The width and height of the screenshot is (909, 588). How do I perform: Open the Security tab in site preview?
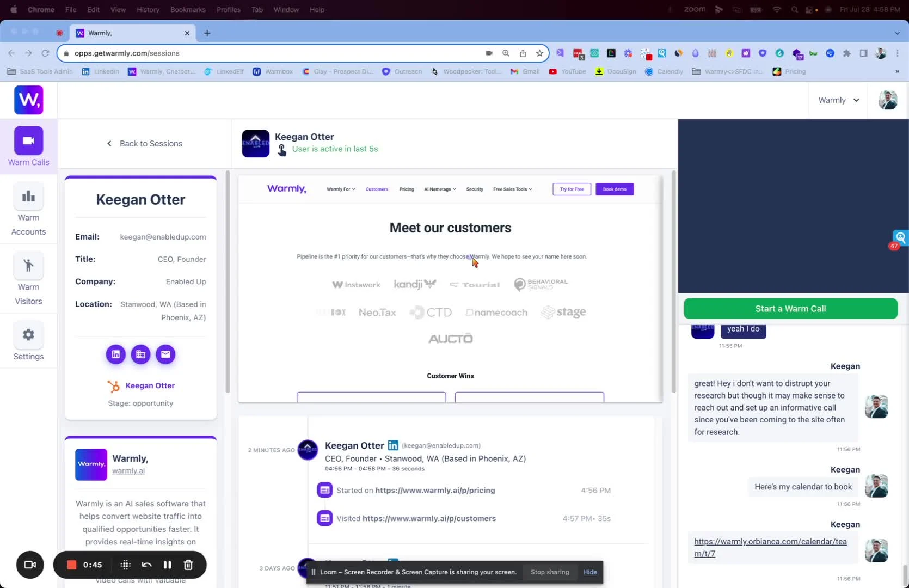pyautogui.click(x=475, y=189)
